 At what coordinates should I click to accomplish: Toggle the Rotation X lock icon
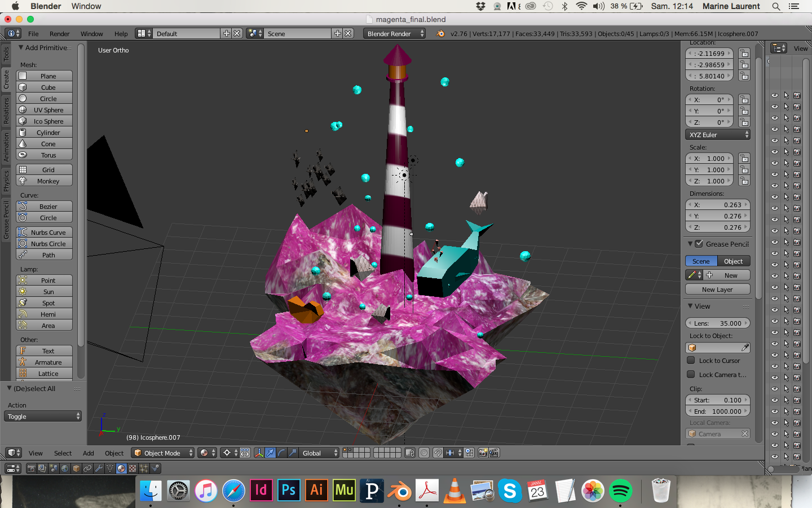click(x=744, y=100)
